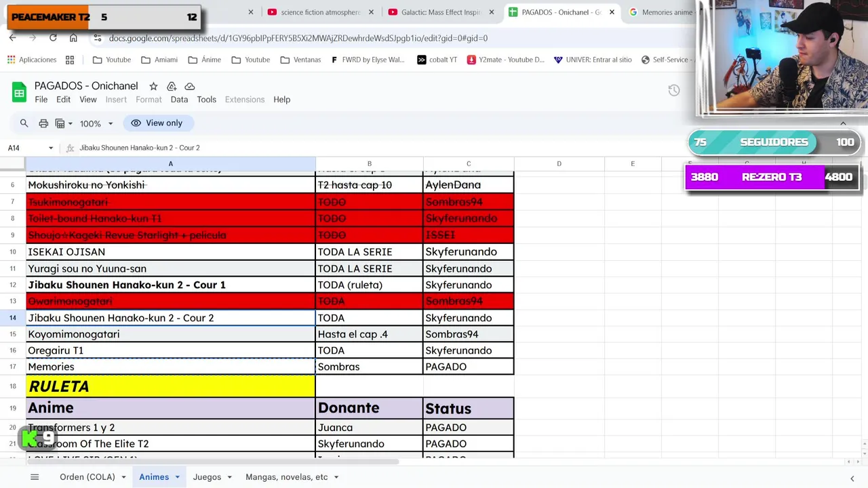Switch to the Mangas, novelas, etc sheet tab

click(x=286, y=477)
